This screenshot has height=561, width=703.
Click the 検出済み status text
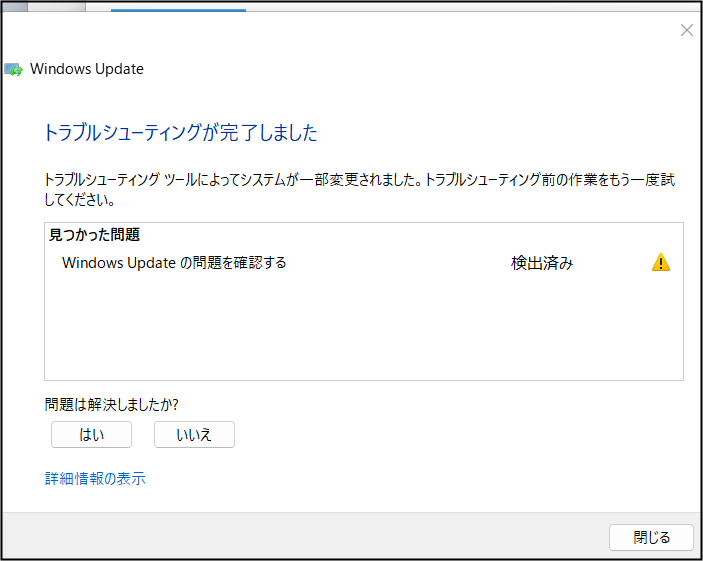[542, 263]
